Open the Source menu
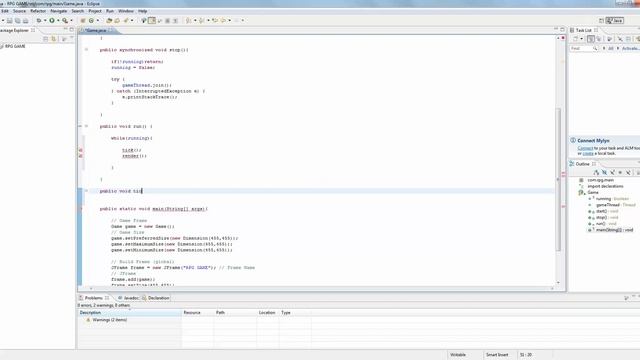This screenshot has width=640, height=360. click(x=19, y=11)
